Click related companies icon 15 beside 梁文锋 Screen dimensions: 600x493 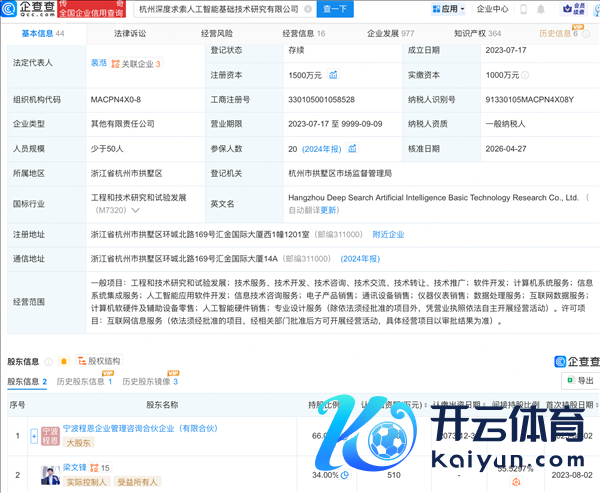point(99,468)
